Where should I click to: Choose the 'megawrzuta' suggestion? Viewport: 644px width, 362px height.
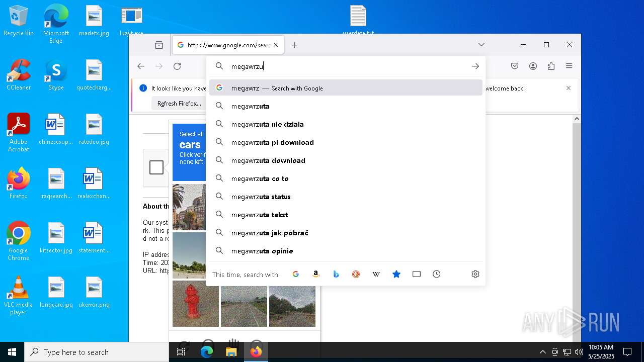coord(346,106)
